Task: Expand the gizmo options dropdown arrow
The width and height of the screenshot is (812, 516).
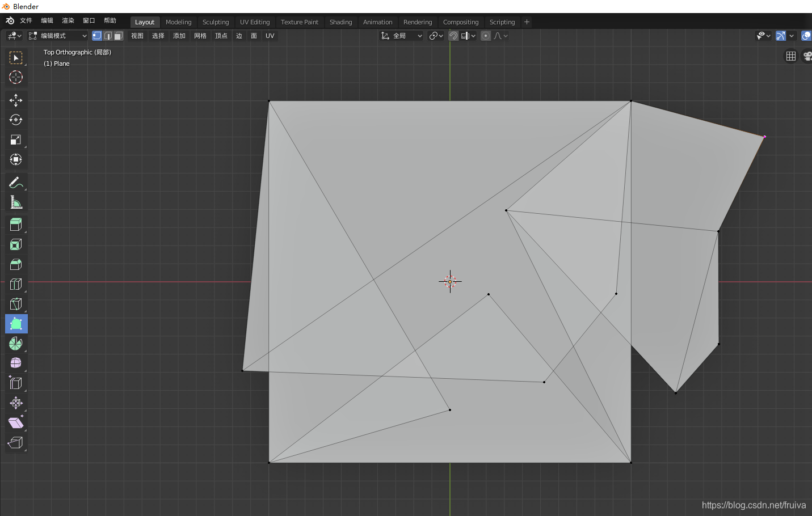Action: click(x=792, y=36)
